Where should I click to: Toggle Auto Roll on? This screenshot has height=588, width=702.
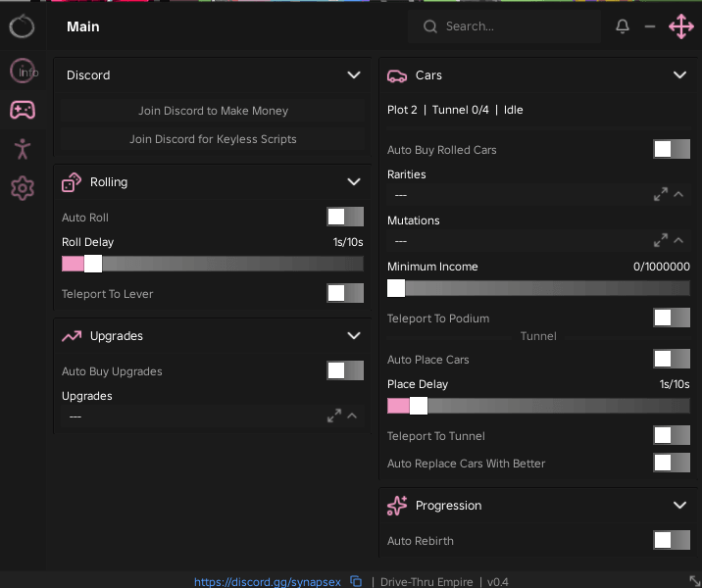pyautogui.click(x=345, y=217)
